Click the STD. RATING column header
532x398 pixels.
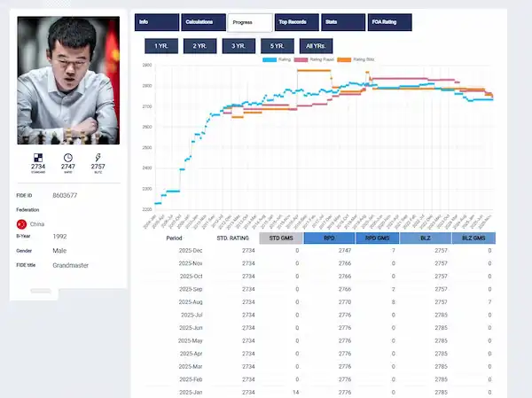(x=232, y=238)
